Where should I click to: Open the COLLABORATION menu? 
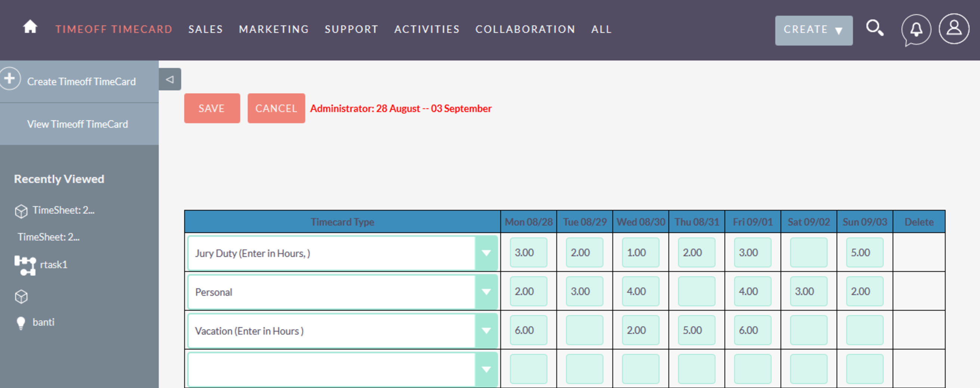(x=525, y=29)
